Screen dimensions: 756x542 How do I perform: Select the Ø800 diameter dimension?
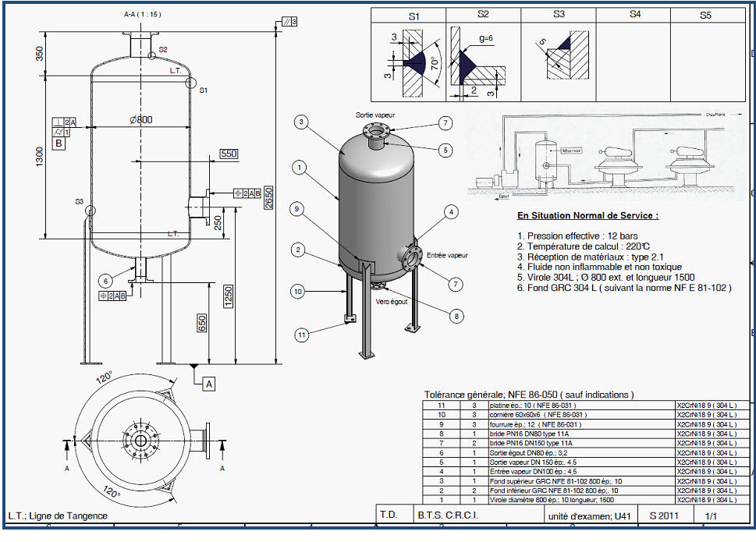(141, 119)
